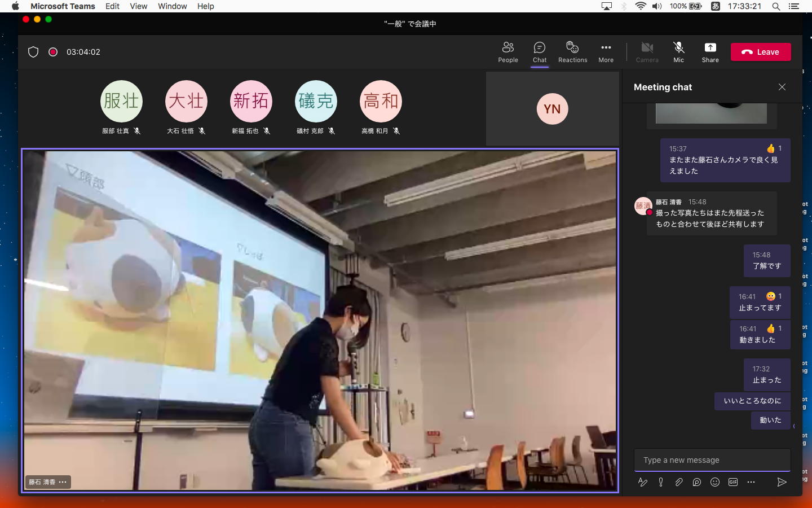The width and height of the screenshot is (812, 508).
Task: Open More meeting actions
Action: coord(606,52)
